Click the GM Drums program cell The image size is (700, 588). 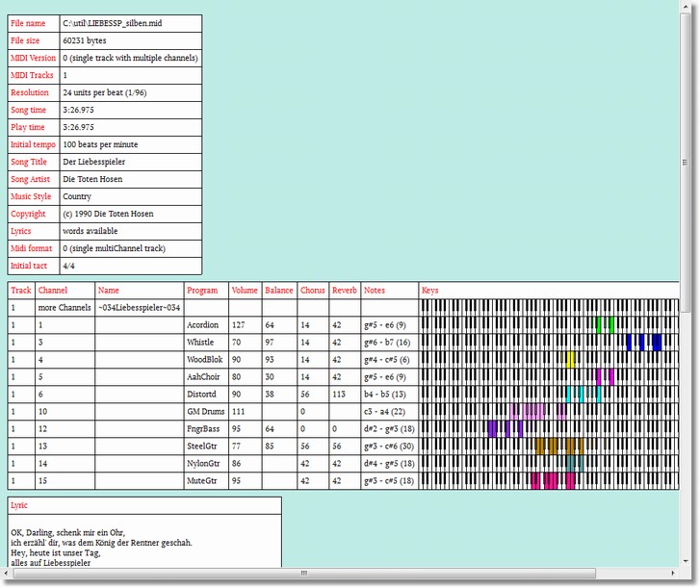[205, 412]
